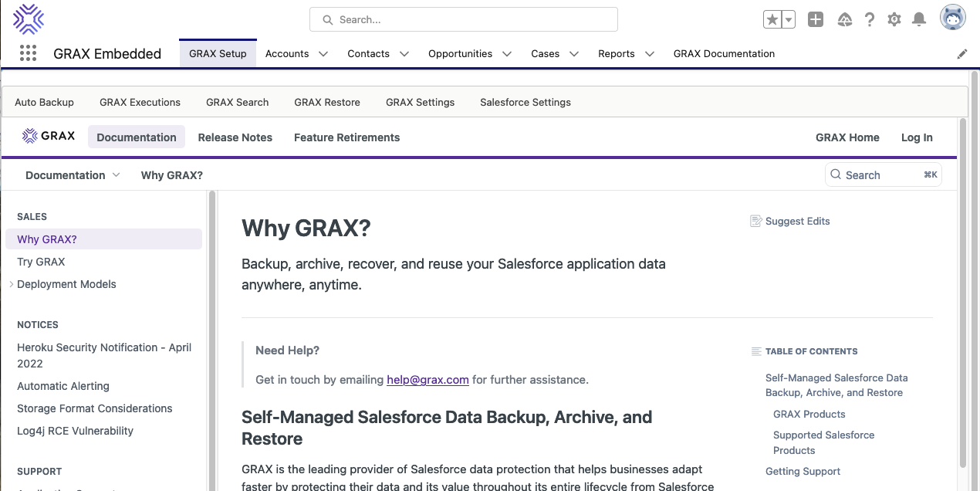980x491 pixels.
Task: Click the Global Actions plus icon
Action: 816,20
